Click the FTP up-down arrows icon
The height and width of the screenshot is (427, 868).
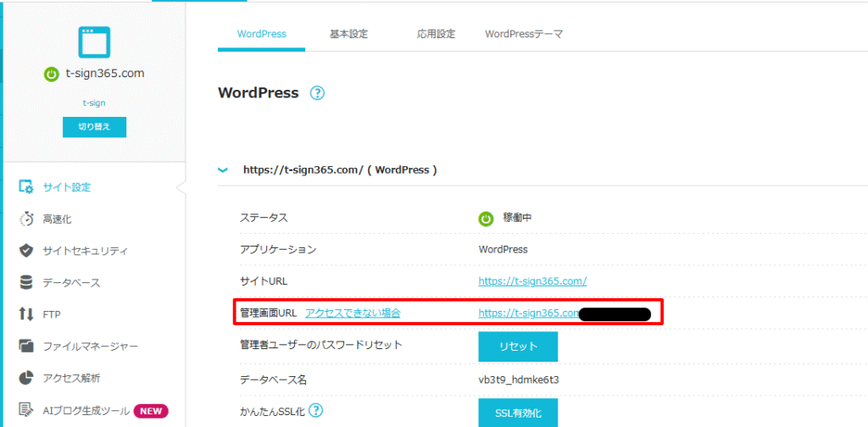coord(26,314)
